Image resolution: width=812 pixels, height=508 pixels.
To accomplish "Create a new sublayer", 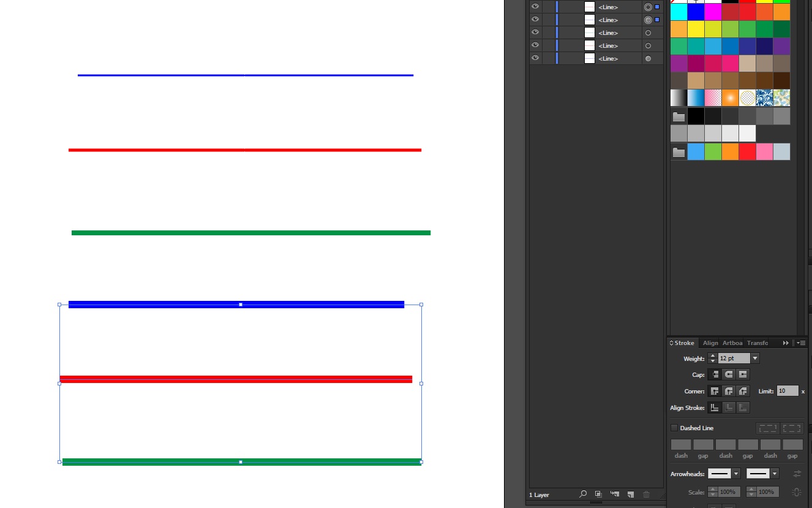I will [x=614, y=494].
